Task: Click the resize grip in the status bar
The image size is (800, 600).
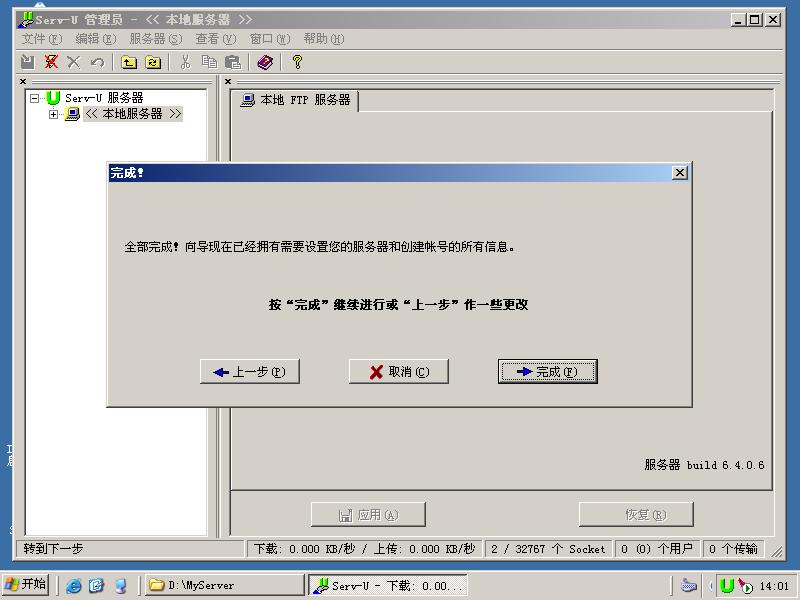Action: click(x=776, y=551)
